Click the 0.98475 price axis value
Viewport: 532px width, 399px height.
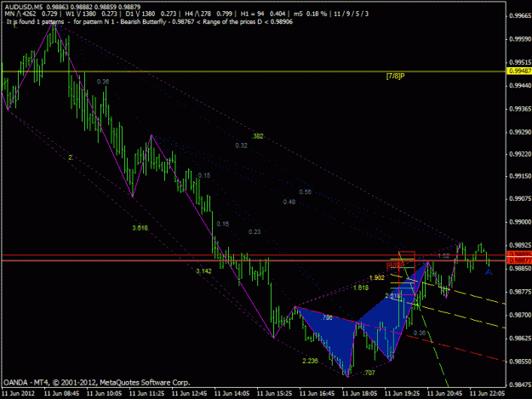point(520,385)
